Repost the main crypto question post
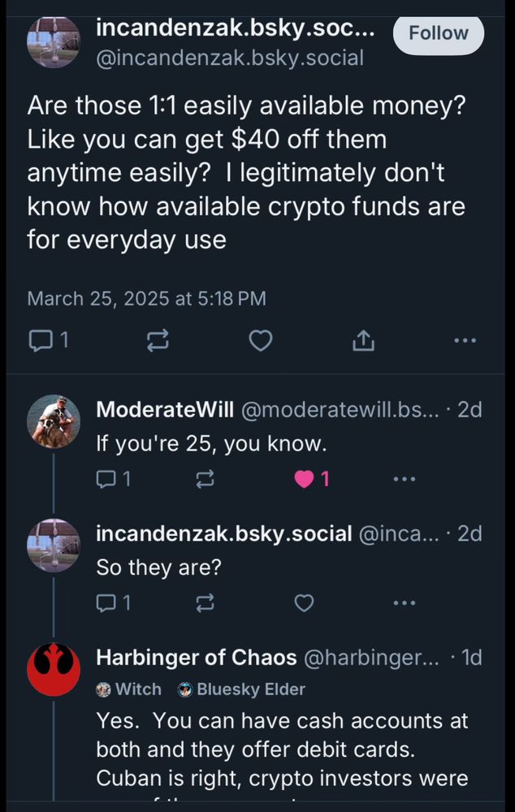 pos(158,340)
